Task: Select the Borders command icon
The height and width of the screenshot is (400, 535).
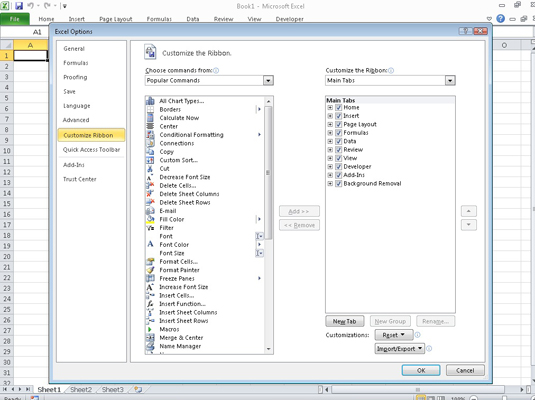Action: tap(150, 109)
